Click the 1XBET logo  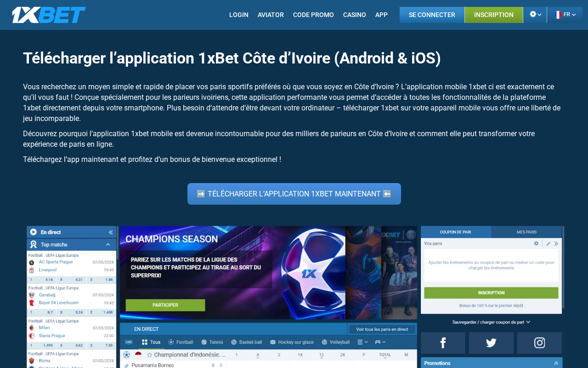pos(49,15)
